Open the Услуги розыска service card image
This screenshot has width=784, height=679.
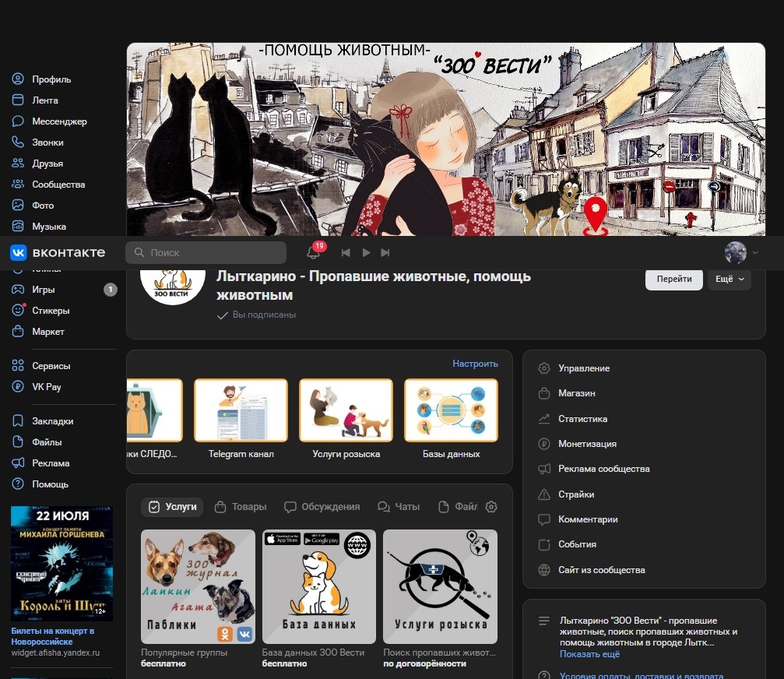tap(440, 586)
